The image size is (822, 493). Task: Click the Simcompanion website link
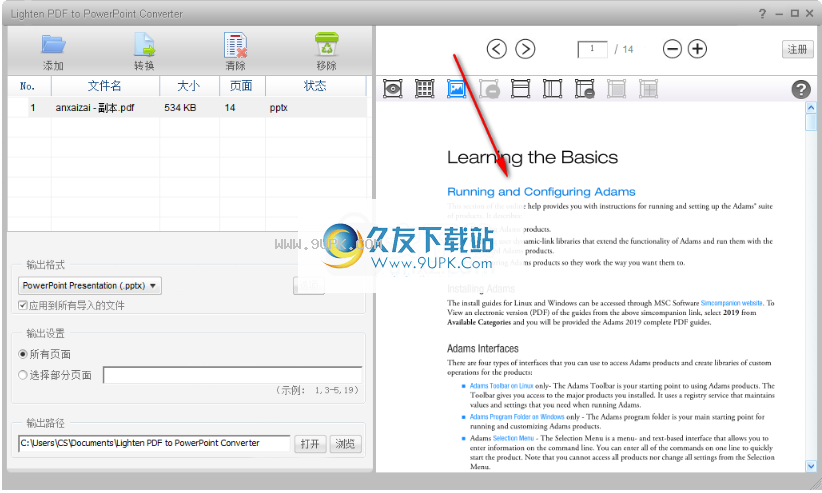tap(731, 303)
